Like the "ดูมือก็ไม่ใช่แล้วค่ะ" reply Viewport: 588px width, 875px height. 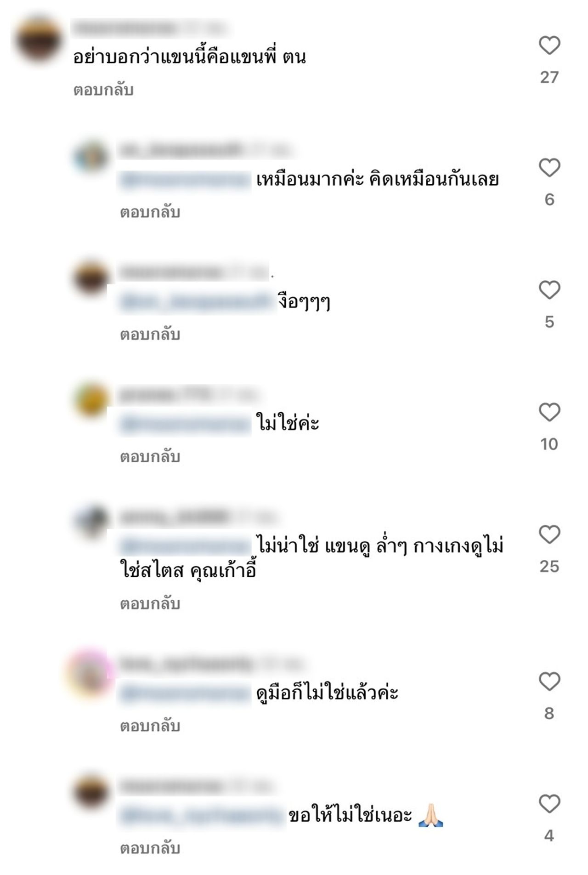point(549,682)
